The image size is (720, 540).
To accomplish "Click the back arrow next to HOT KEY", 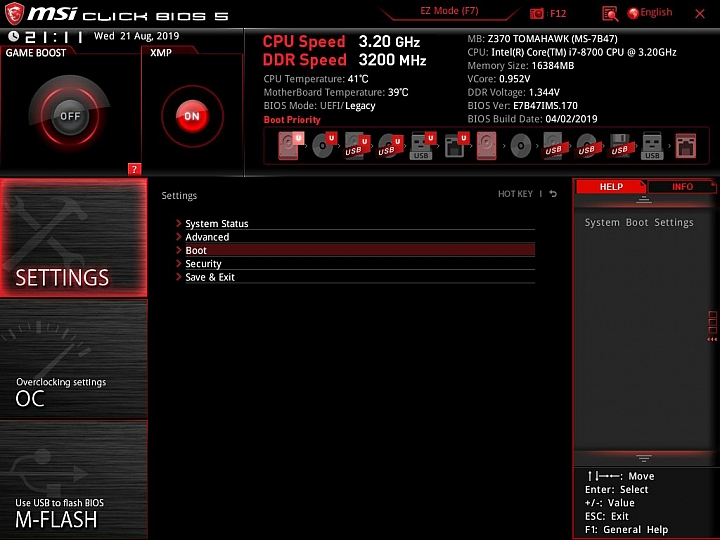I will [553, 194].
